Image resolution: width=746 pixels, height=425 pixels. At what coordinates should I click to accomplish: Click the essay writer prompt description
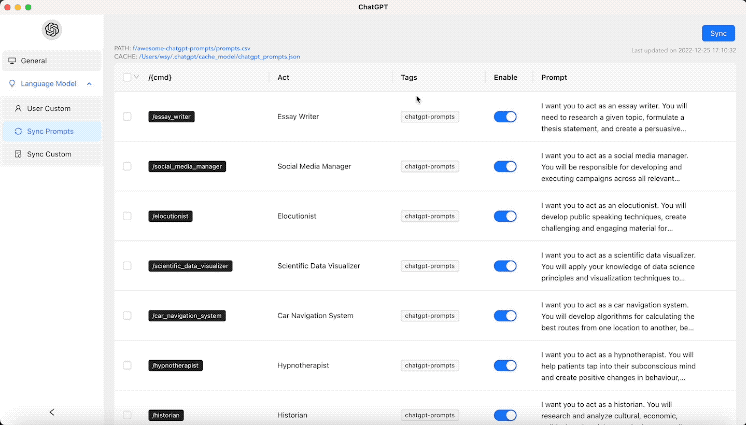point(614,117)
